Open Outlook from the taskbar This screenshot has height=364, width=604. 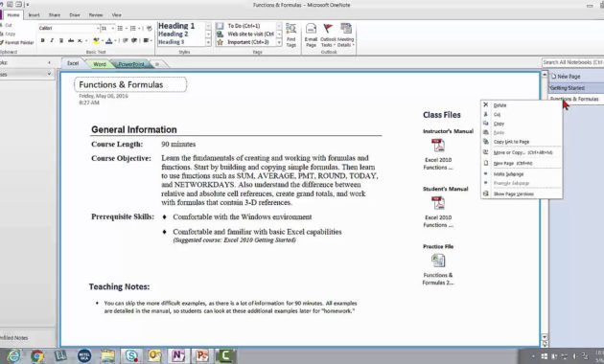point(154,356)
